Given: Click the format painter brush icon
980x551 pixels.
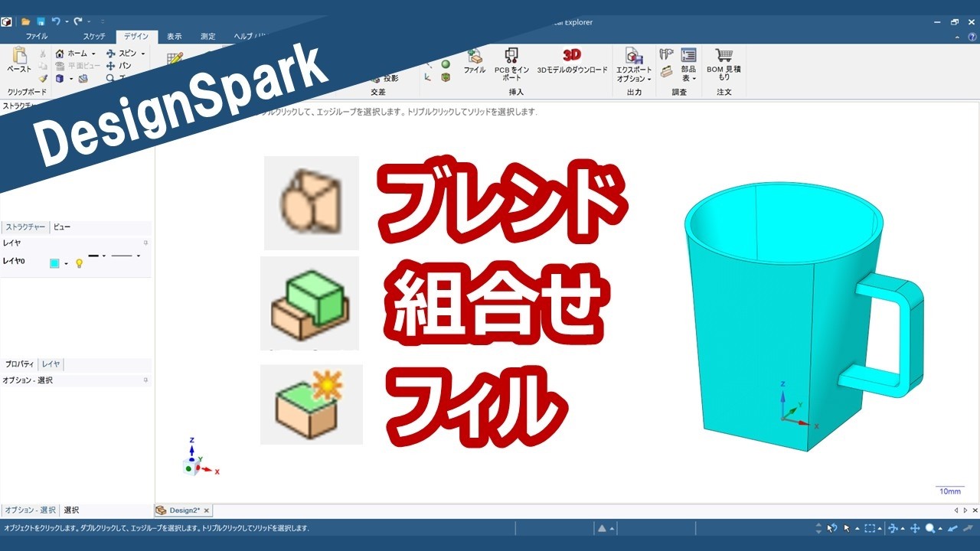Looking at the screenshot, I should pos(43,78).
